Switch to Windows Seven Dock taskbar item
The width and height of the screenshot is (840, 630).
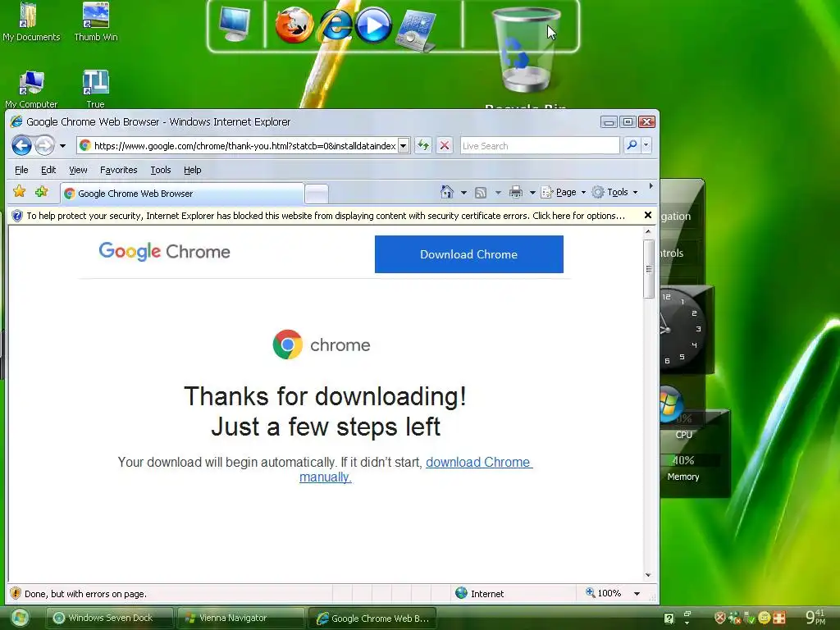coord(109,618)
